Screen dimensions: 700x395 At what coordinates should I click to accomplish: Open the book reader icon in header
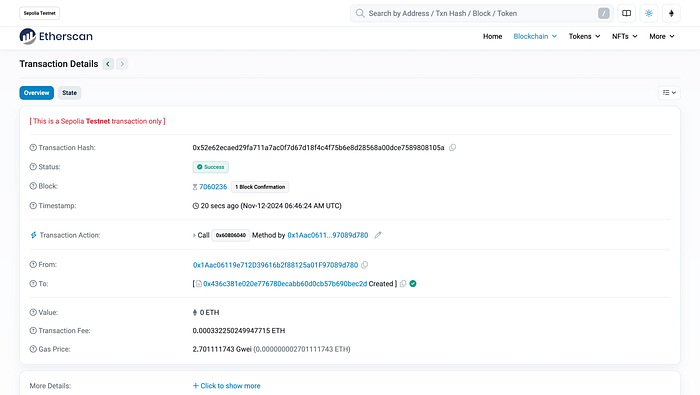(x=626, y=13)
